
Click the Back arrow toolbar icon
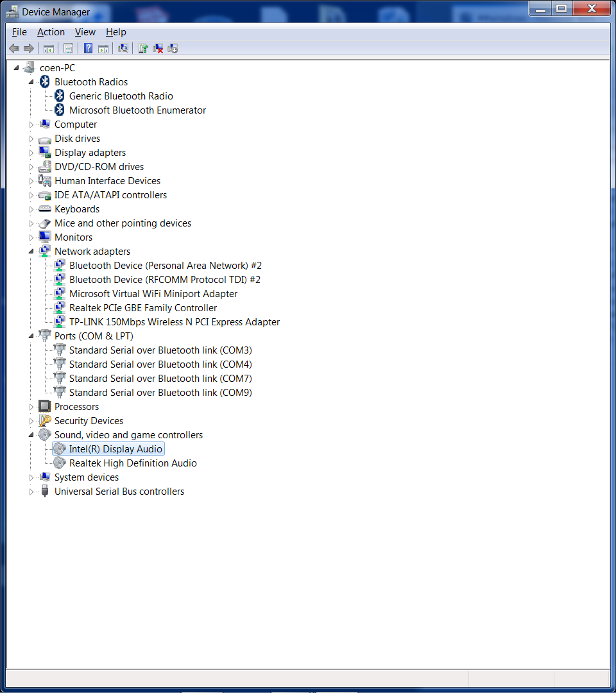pos(14,49)
